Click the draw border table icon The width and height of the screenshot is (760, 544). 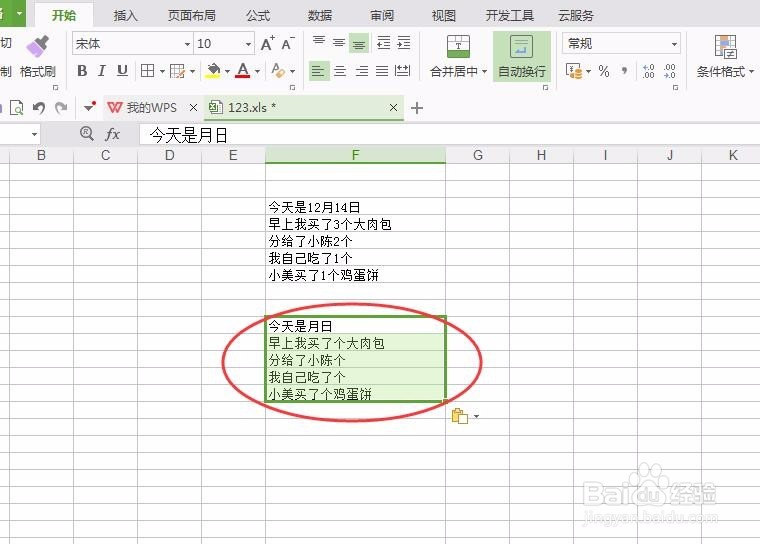(177, 71)
